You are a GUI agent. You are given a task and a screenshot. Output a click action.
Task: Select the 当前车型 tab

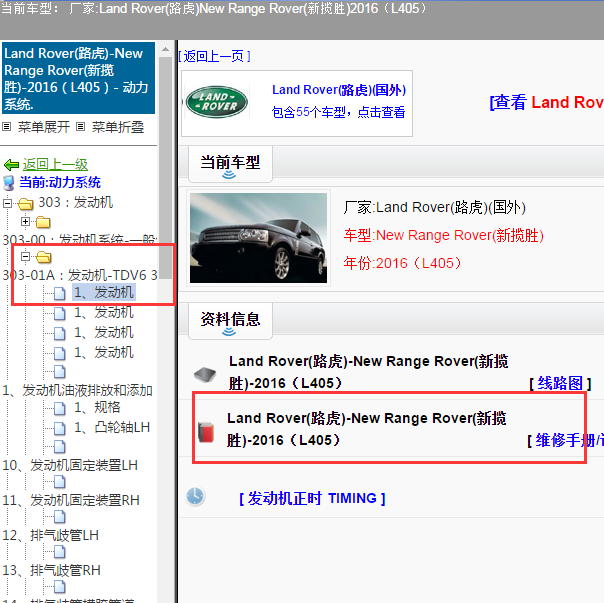click(x=230, y=164)
